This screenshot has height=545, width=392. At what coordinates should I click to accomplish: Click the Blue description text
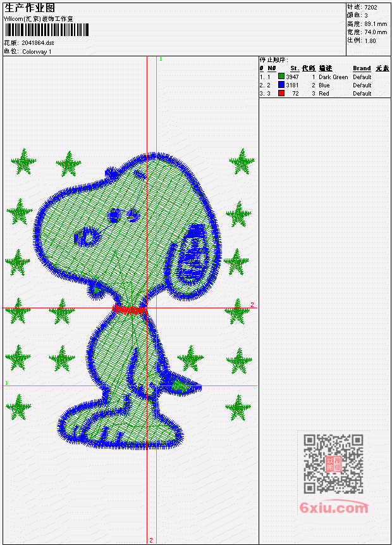tap(324, 85)
